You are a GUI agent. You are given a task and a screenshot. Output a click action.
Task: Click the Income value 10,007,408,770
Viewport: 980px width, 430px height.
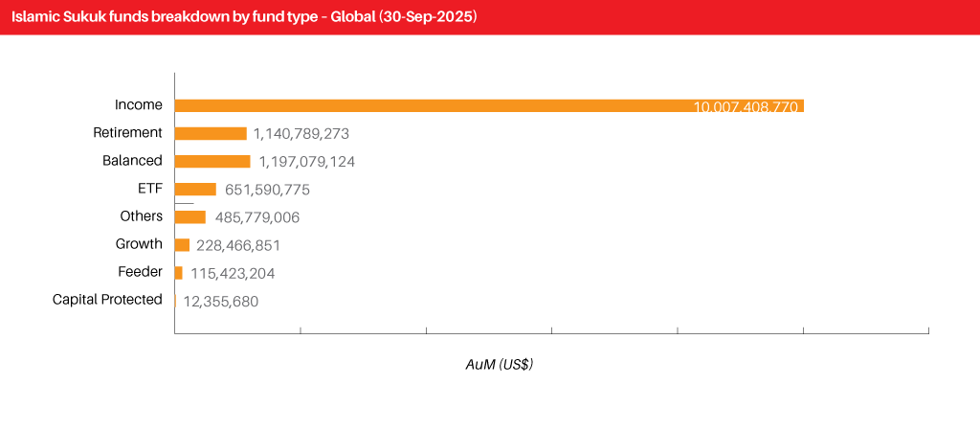click(x=746, y=107)
